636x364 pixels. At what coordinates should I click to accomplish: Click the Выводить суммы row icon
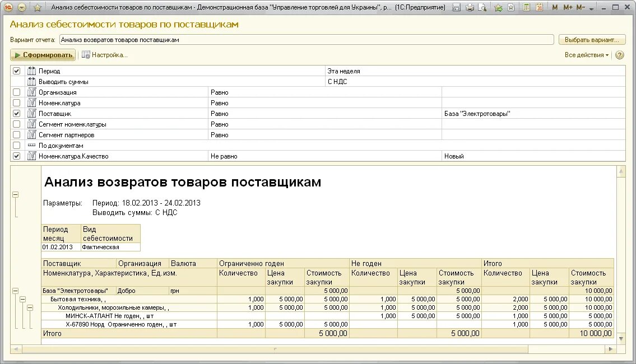31,81
